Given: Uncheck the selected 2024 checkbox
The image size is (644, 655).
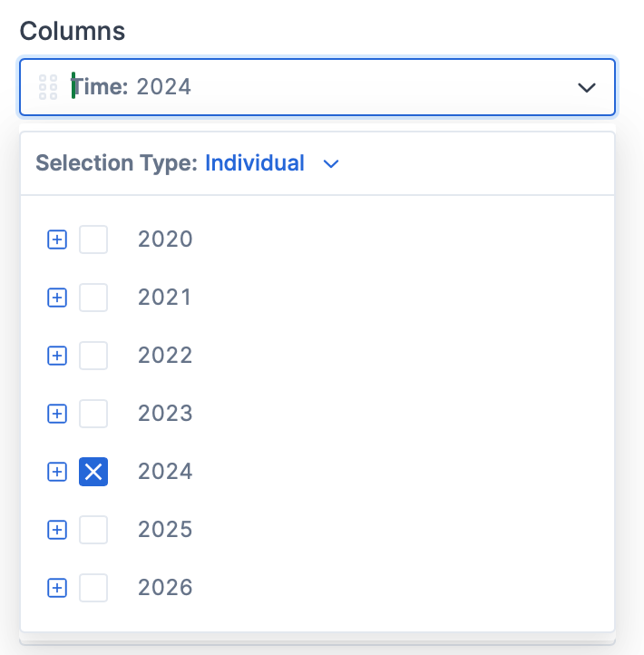Looking at the screenshot, I should click(x=93, y=472).
